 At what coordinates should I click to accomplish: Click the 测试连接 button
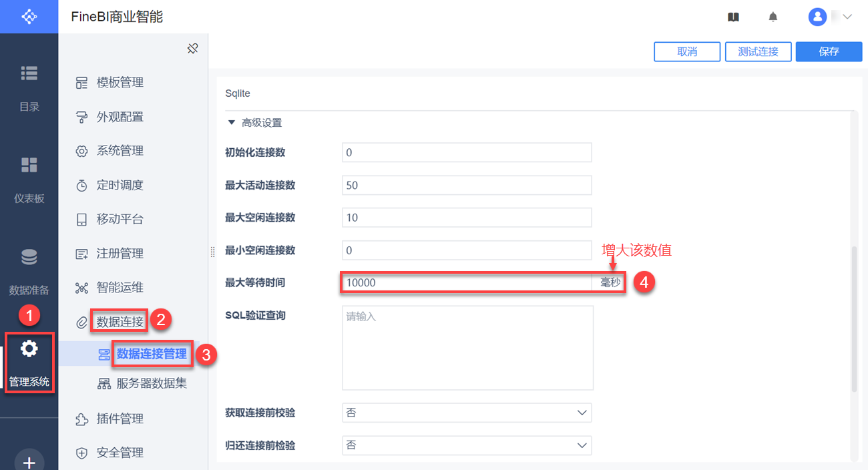click(758, 51)
